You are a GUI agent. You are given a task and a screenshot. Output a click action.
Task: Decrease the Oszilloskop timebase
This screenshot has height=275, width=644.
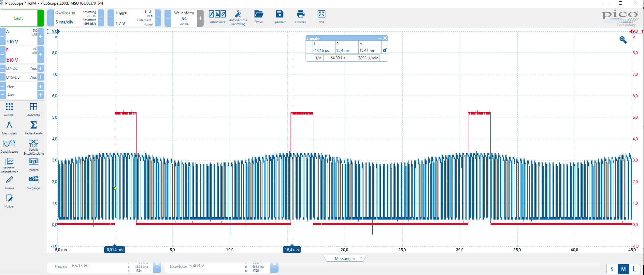[50, 18]
